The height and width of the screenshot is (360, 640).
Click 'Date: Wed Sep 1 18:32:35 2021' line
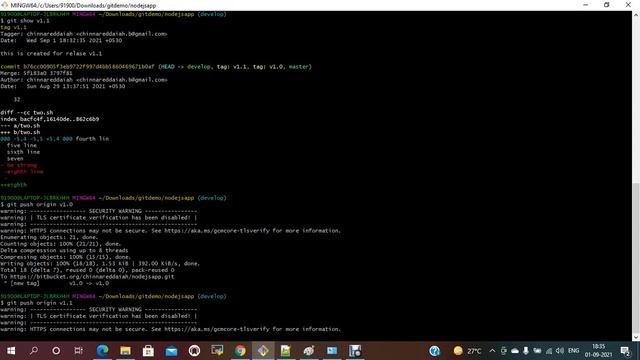coord(61,40)
